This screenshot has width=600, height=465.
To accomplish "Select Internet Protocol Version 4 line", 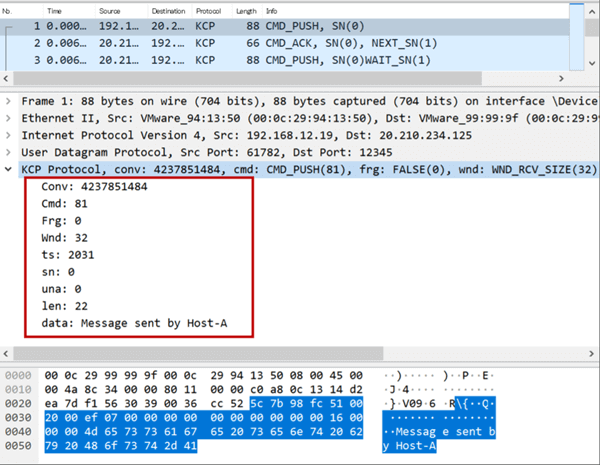I will tap(246, 135).
